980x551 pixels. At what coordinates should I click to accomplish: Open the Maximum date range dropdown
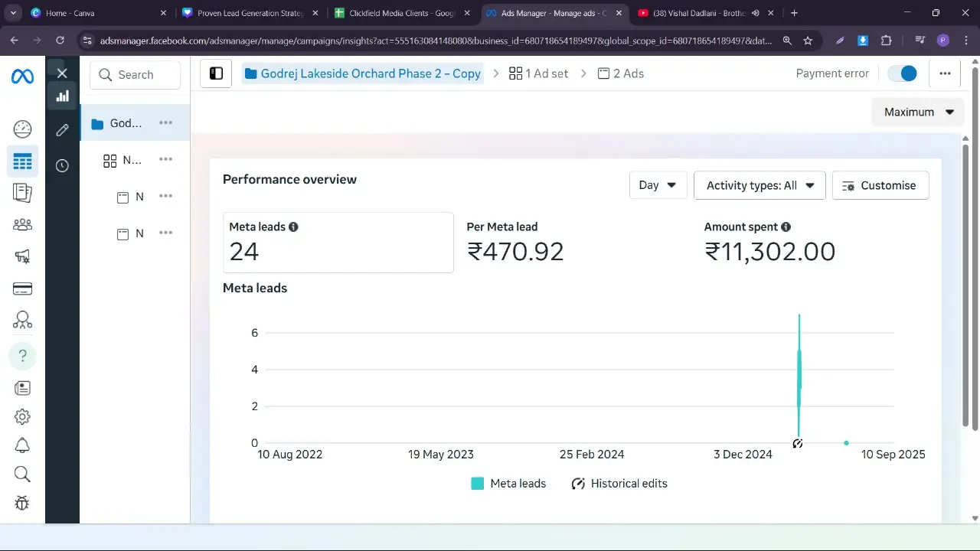[x=918, y=112]
